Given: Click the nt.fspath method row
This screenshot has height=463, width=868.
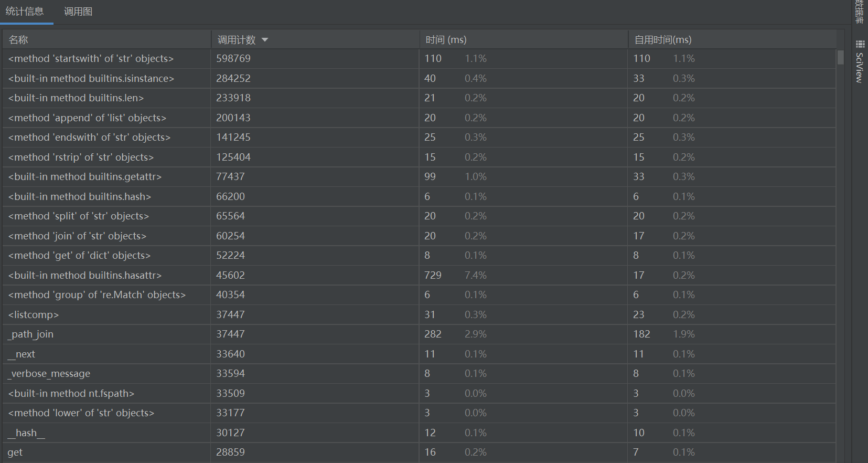Looking at the screenshot, I should point(71,393).
